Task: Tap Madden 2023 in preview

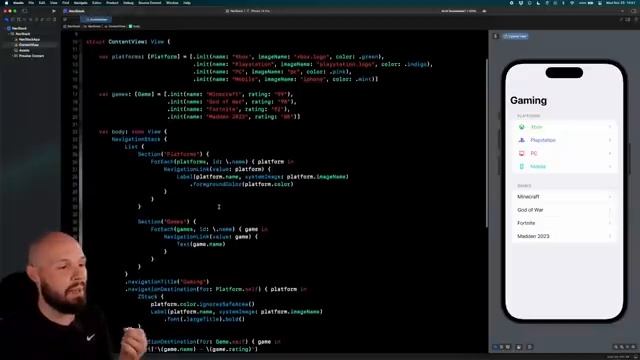Action: point(564,236)
